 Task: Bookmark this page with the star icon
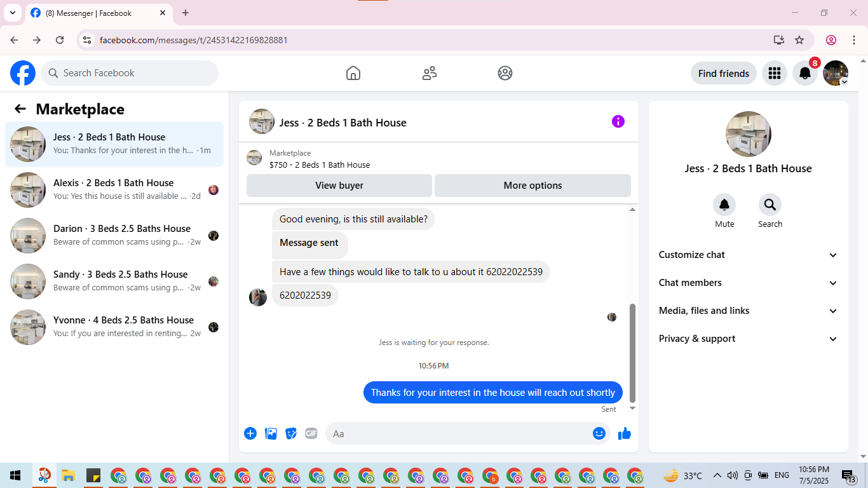tap(799, 40)
